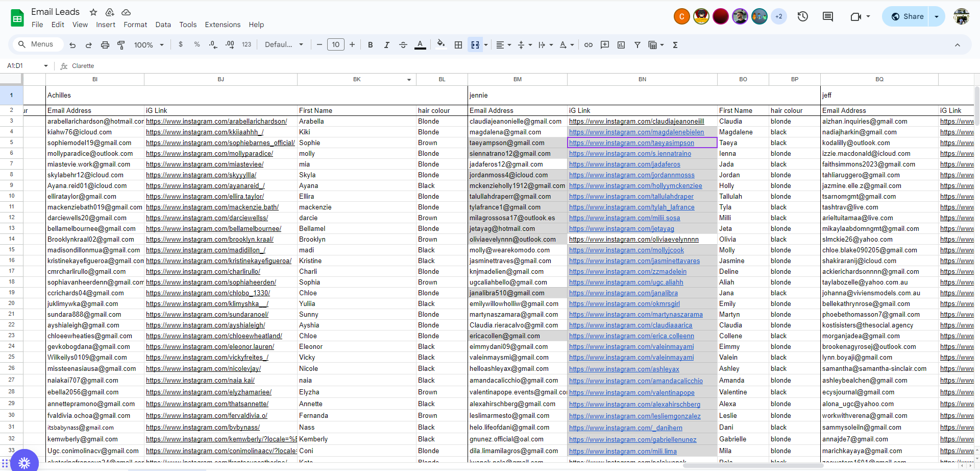Open the Borders tool
980x471 pixels.
[458, 45]
